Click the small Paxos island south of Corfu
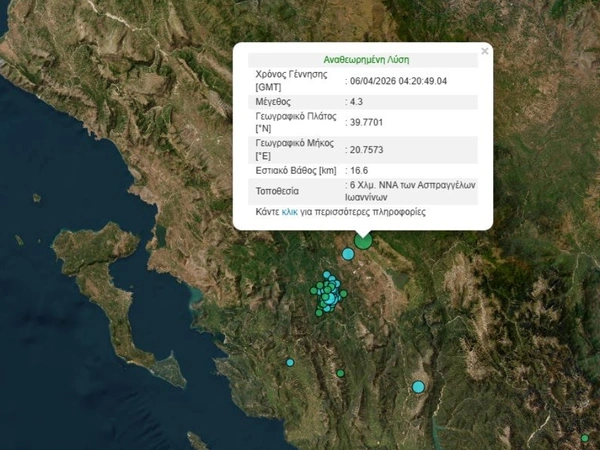This screenshot has height=450, width=600. click(x=196, y=439)
